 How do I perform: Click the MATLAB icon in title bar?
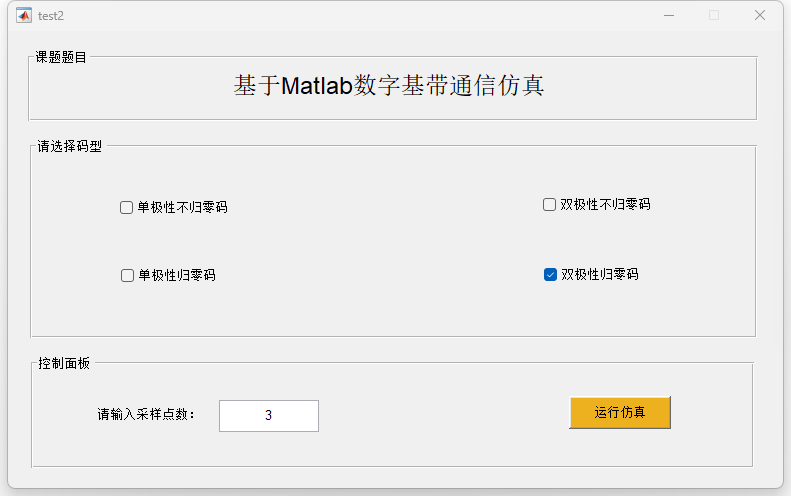tap(23, 15)
